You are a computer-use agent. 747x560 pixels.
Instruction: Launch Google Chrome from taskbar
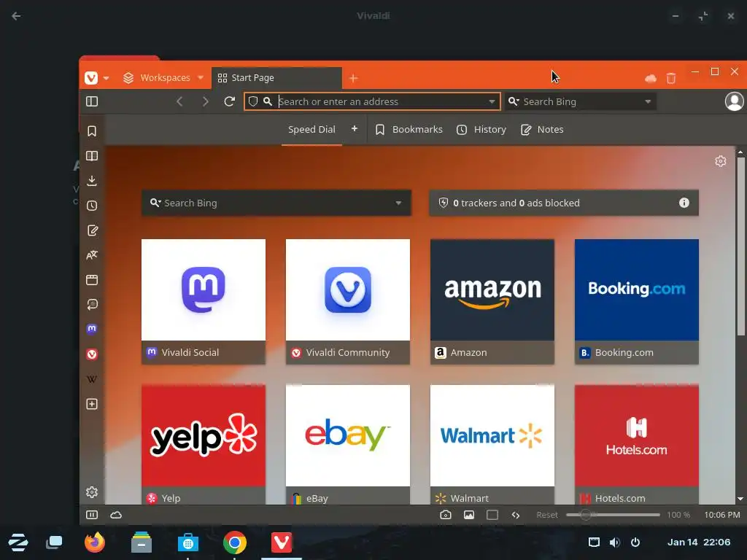click(x=235, y=542)
